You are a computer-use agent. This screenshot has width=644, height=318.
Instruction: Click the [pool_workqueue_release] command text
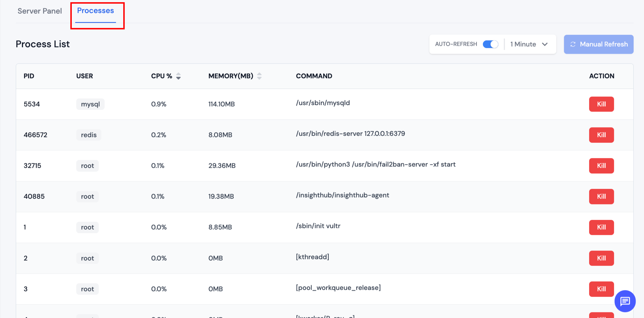[x=338, y=288]
